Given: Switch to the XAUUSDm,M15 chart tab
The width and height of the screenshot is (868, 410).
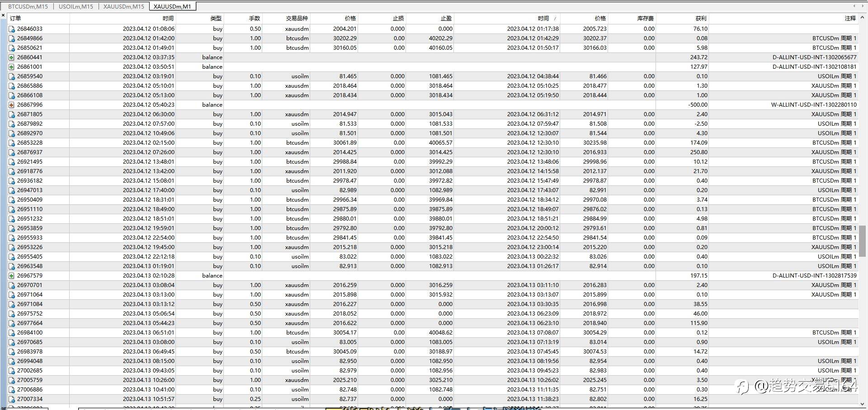Looking at the screenshot, I should [x=124, y=6].
